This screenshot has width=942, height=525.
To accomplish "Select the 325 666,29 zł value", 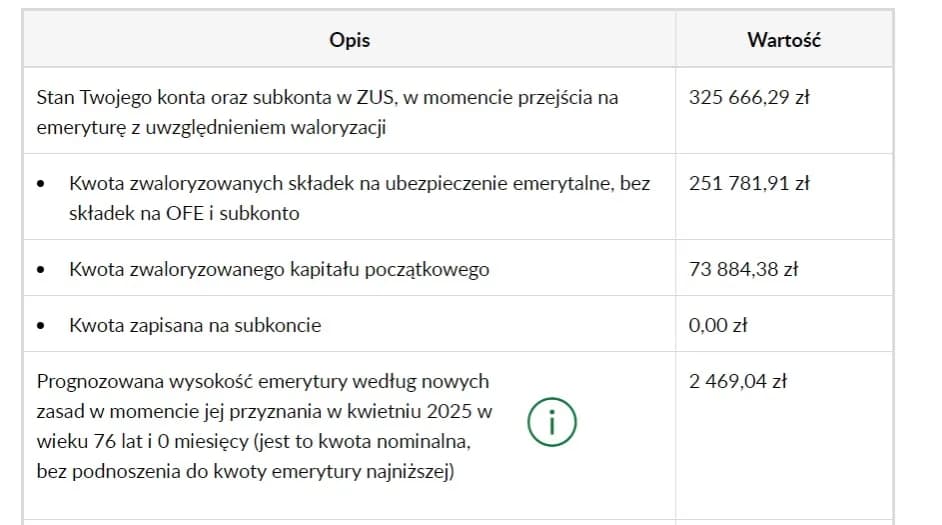I will point(749,98).
